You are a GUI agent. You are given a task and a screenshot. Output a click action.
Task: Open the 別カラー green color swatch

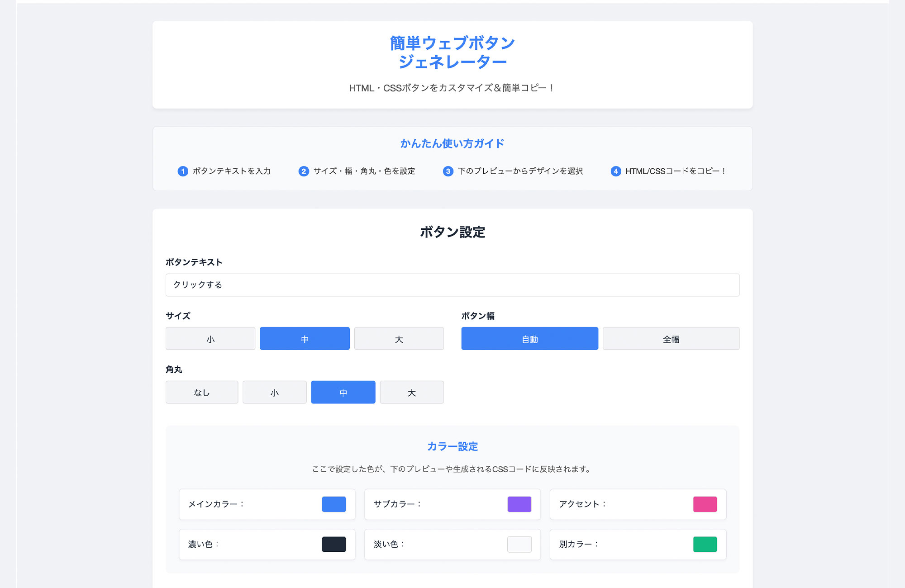pyautogui.click(x=705, y=545)
